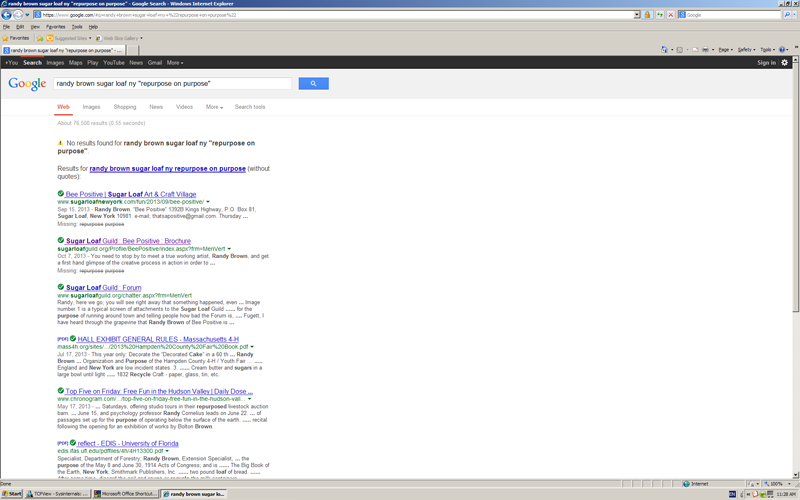Expand the address bar autocomplete dropdown arrow

click(637, 15)
